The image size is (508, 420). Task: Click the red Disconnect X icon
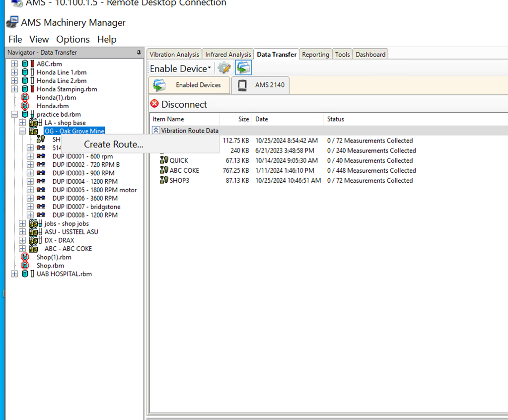[154, 104]
